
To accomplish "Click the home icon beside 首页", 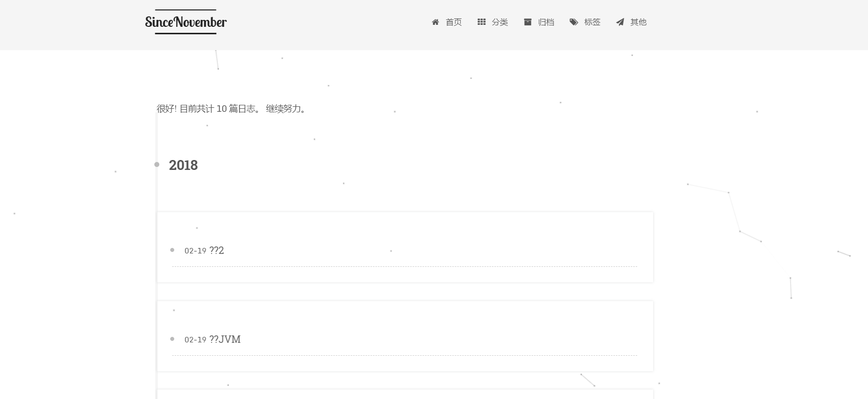I will [x=435, y=22].
